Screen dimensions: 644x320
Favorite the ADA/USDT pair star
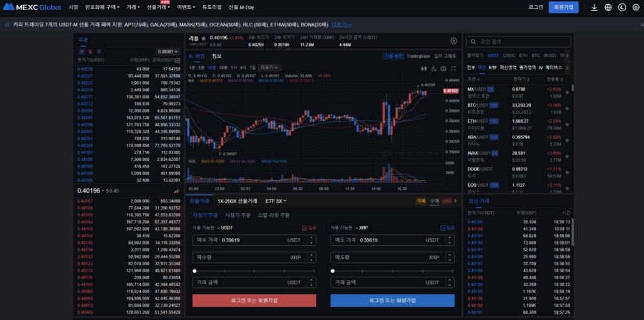tap(567, 140)
